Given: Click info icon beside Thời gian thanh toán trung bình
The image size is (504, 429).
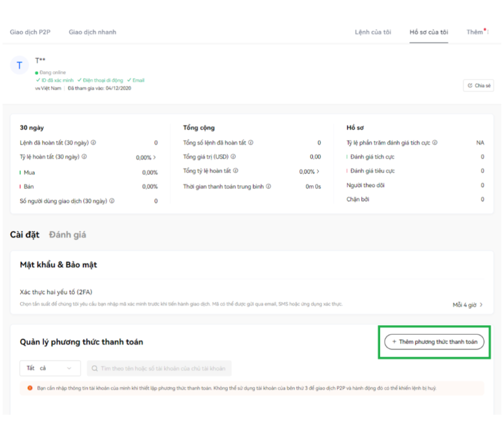Looking at the screenshot, I should [268, 186].
